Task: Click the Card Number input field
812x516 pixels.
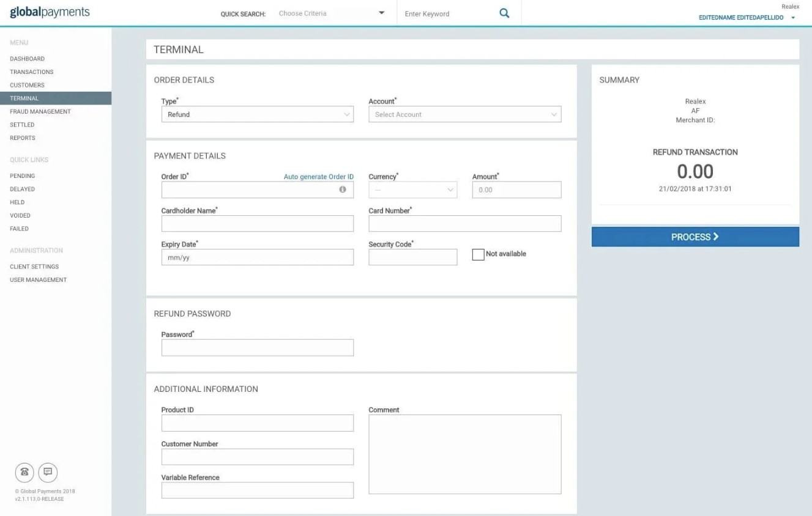Action: (464, 224)
